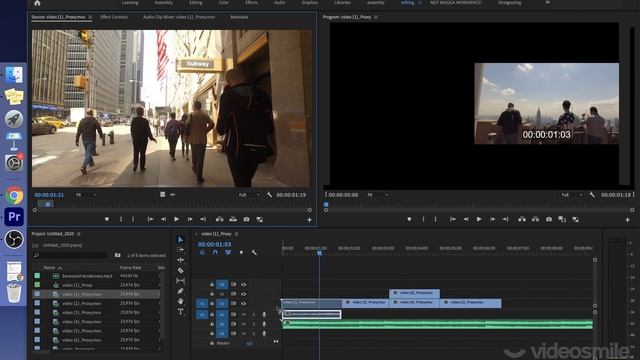The width and height of the screenshot is (640, 360).
Task: Switch to the Hand tool
Action: click(180, 301)
